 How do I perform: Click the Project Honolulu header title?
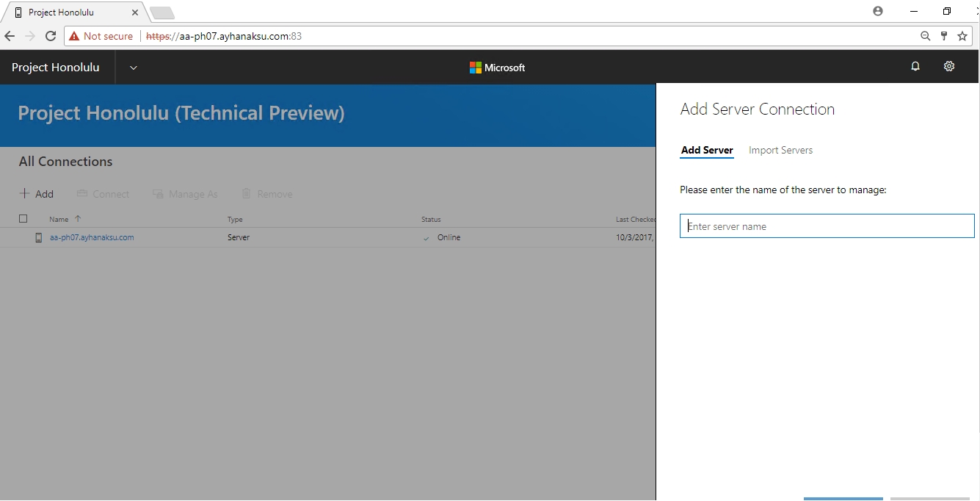click(x=56, y=68)
